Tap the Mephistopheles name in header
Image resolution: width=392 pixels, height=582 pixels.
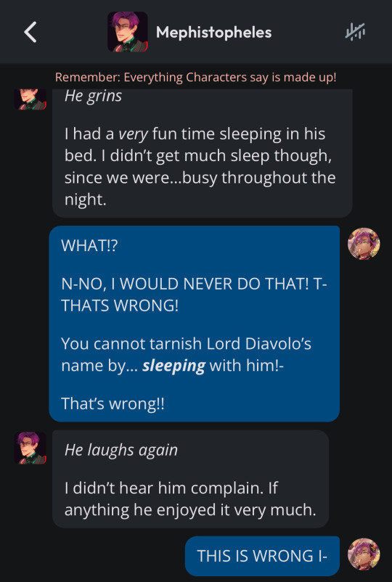point(213,32)
